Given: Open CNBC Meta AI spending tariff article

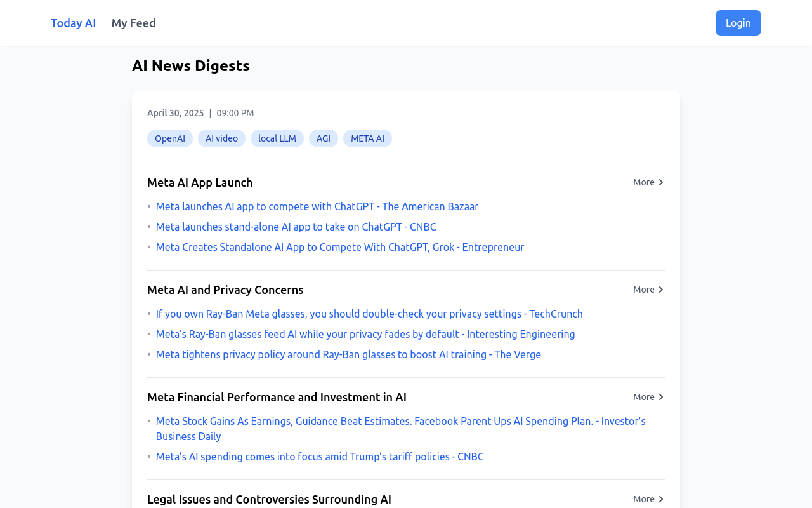Looking at the screenshot, I should (x=320, y=457).
